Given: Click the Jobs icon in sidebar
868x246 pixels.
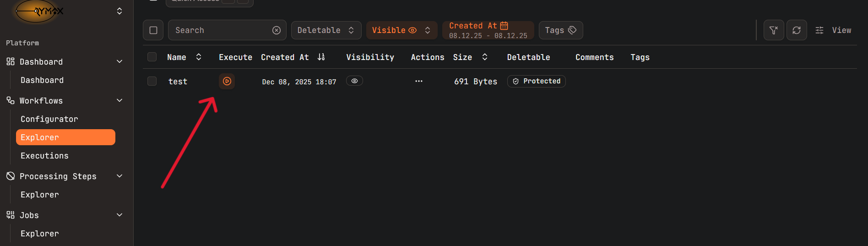Looking at the screenshot, I should [x=11, y=215].
